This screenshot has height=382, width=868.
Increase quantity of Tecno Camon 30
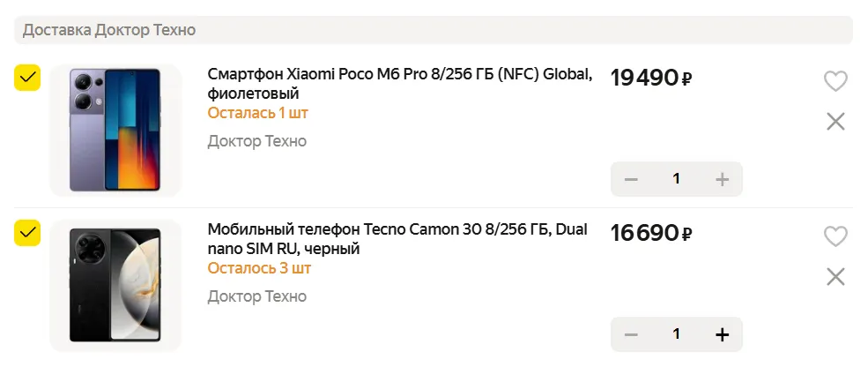point(723,334)
